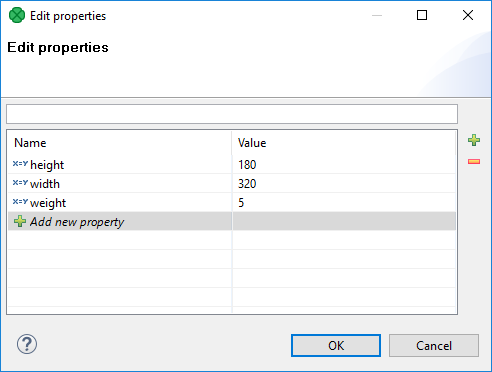Click the green clover dialog icon
This screenshot has height=372, width=492.
pos(17,15)
